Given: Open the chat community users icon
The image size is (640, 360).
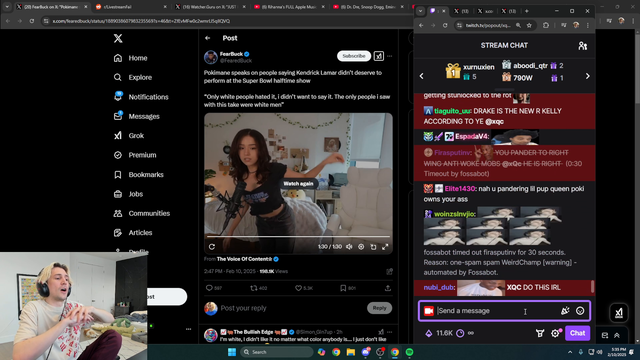Looking at the screenshot, I should tap(582, 46).
